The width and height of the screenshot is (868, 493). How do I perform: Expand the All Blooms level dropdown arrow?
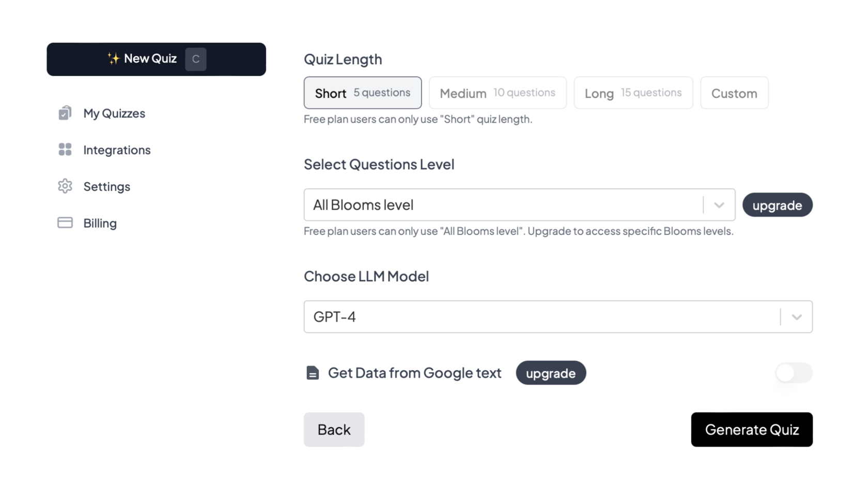click(x=719, y=205)
